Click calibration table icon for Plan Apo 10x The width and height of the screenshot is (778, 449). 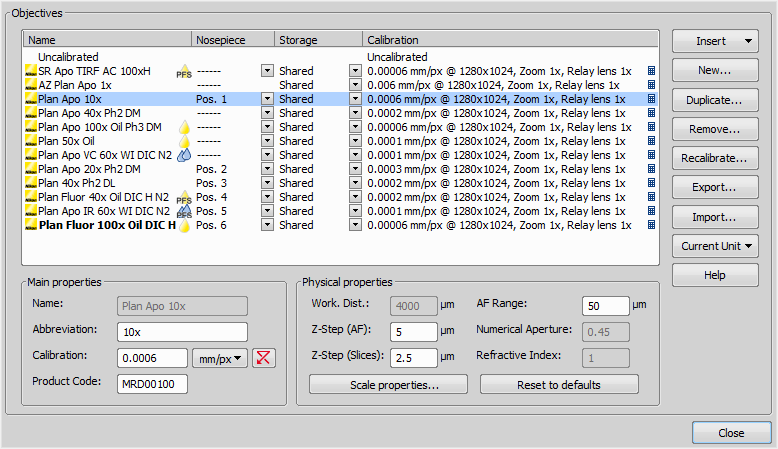(x=651, y=99)
